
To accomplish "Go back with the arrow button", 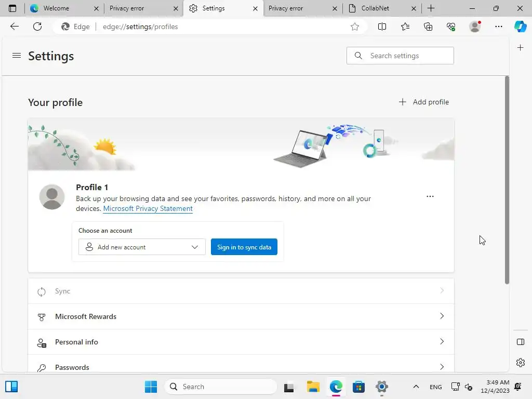I will pyautogui.click(x=14, y=26).
